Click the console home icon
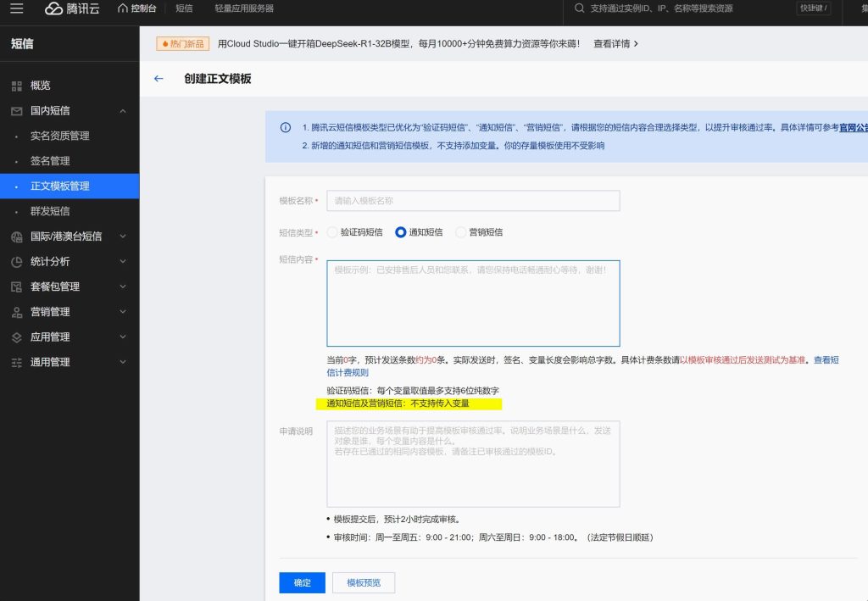Image resolution: width=868 pixels, height=601 pixels. tap(123, 8)
